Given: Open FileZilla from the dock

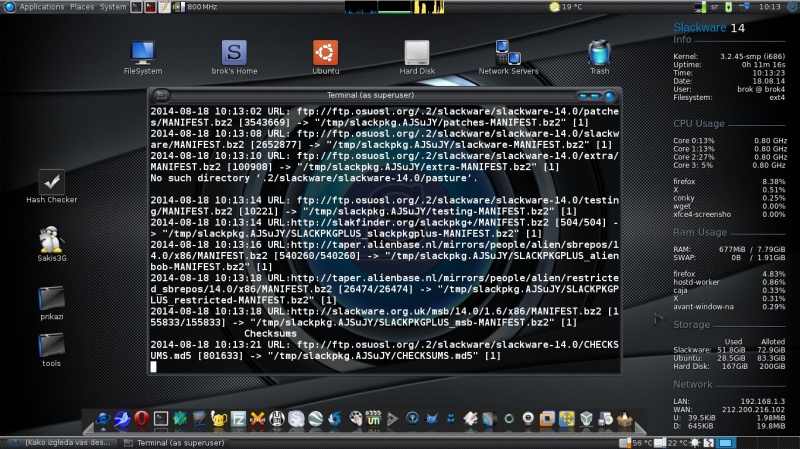Looking at the screenshot, I should click(x=238, y=419).
